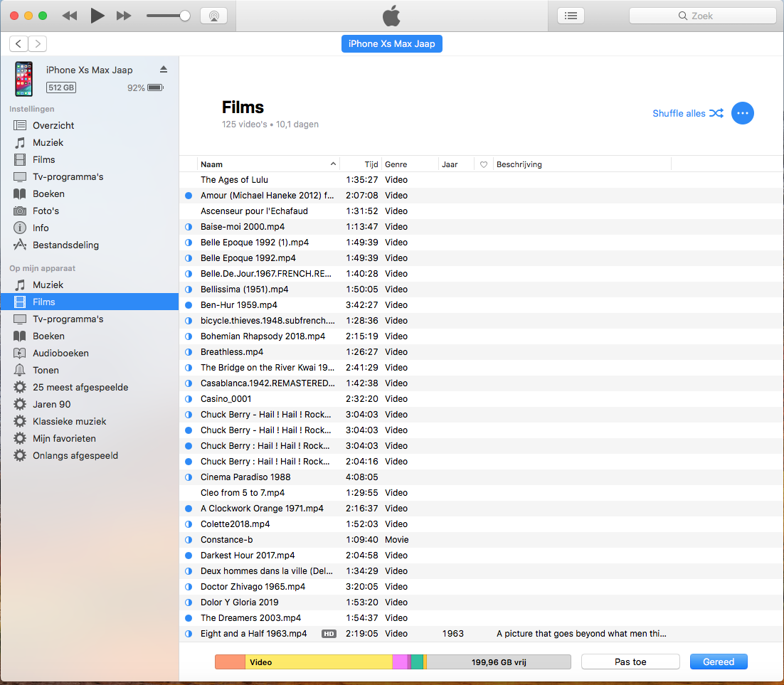
Task: Click the Gereed button
Action: (x=719, y=662)
